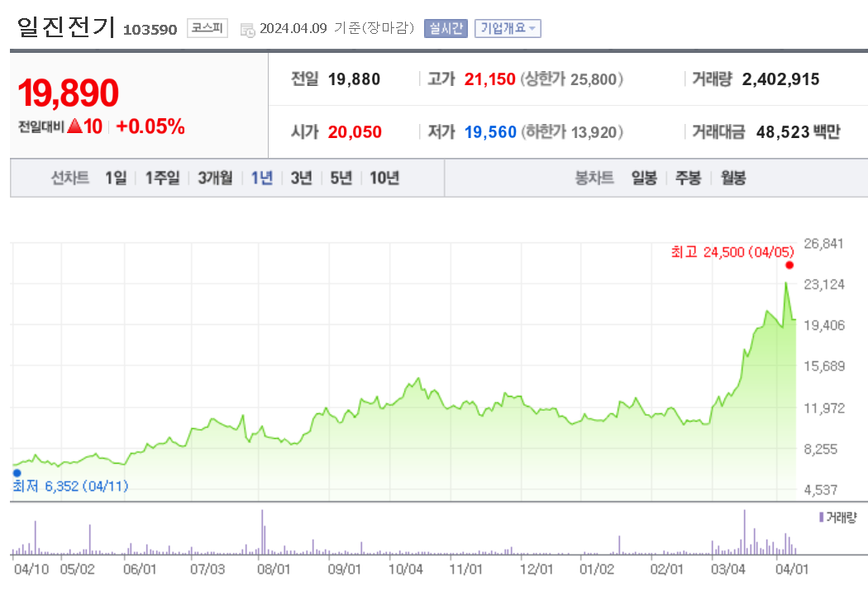The height and width of the screenshot is (591, 868).
Task: Click the red 최고 peak marker dot
Action: click(789, 265)
